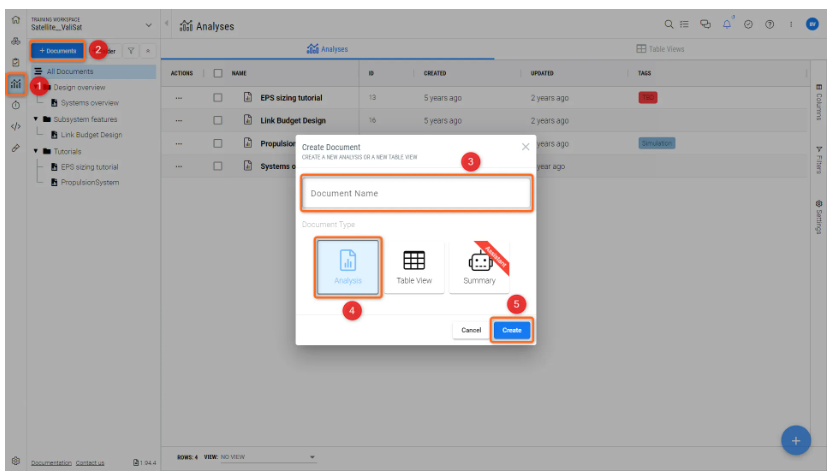Click the filter funnel icon in the documents panel
Image resolution: width=828 pixels, height=472 pixels.
pos(131,51)
